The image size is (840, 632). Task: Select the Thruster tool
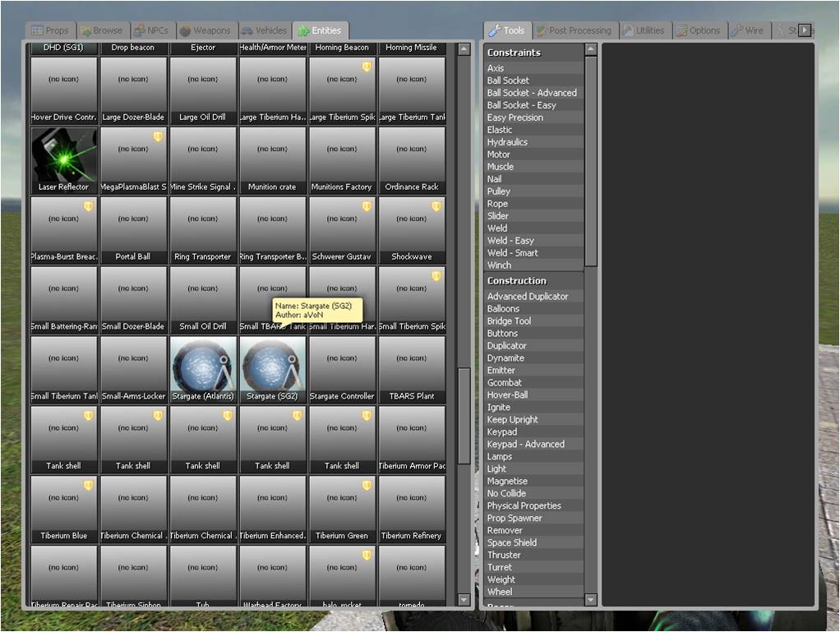(533, 555)
